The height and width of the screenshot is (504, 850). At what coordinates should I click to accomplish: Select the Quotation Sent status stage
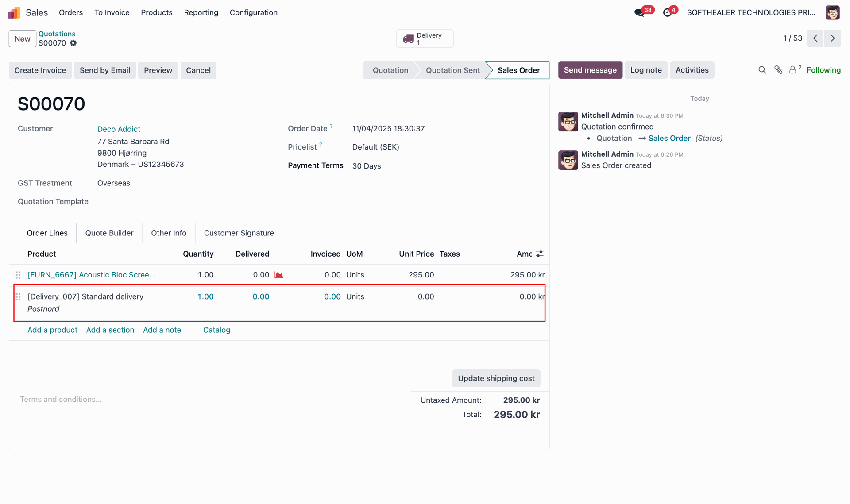452,70
